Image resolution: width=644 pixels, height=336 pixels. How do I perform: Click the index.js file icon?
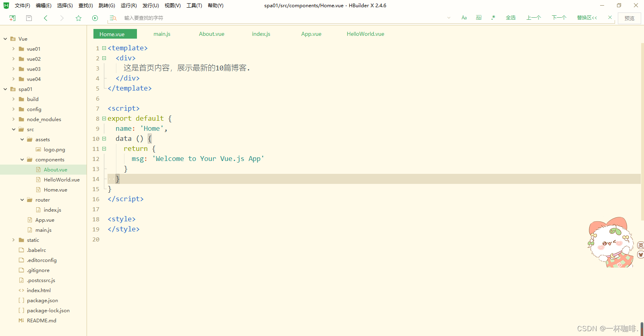click(x=38, y=210)
